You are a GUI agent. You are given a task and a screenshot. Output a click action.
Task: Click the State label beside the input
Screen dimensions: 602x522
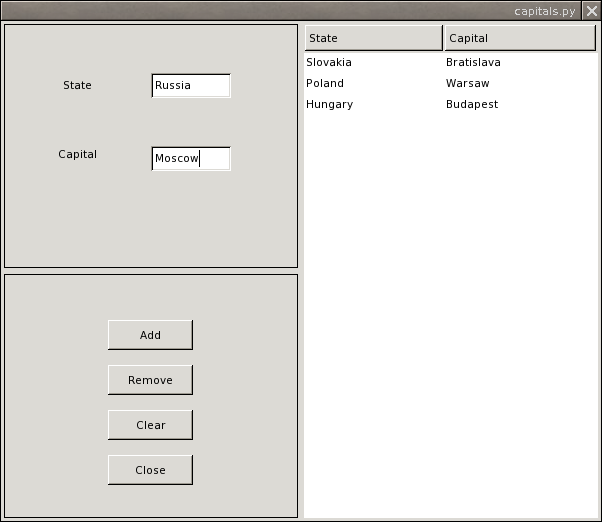coord(77,86)
